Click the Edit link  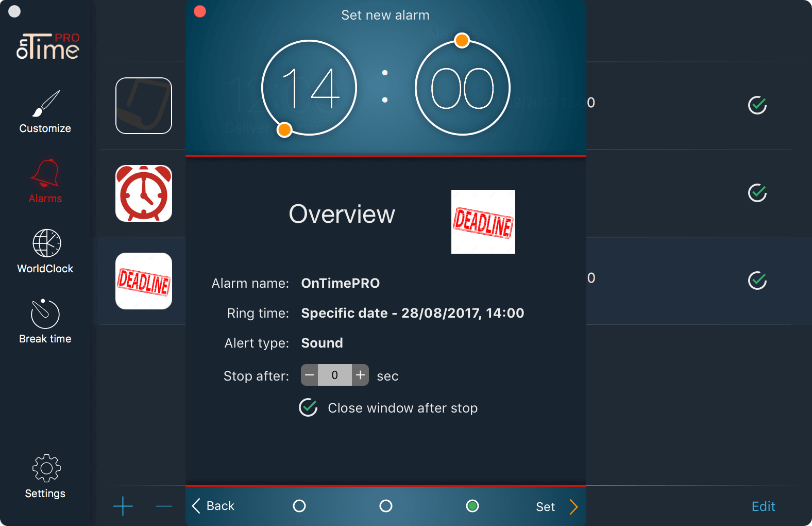(x=763, y=506)
